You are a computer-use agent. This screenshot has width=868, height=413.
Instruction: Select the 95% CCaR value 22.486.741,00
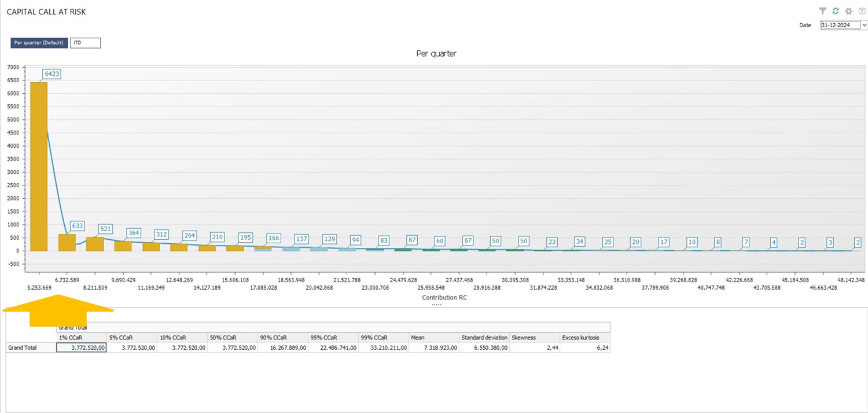tap(333, 348)
